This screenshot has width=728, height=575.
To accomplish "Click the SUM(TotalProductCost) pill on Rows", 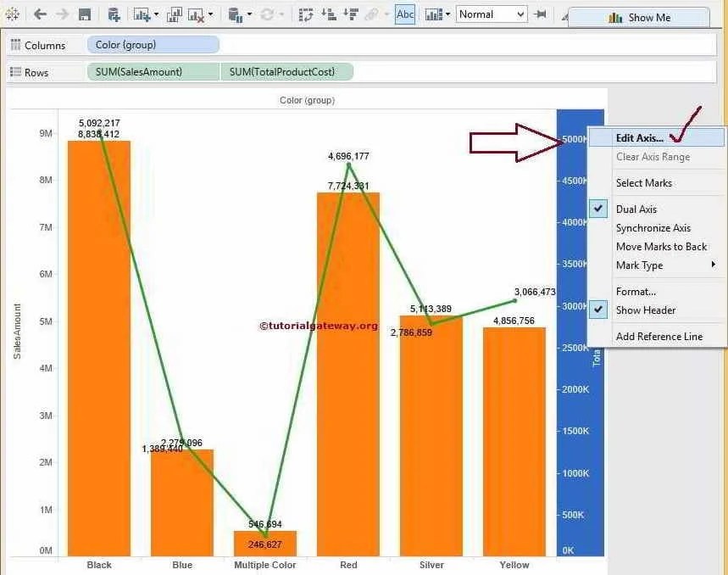I will pyautogui.click(x=287, y=71).
